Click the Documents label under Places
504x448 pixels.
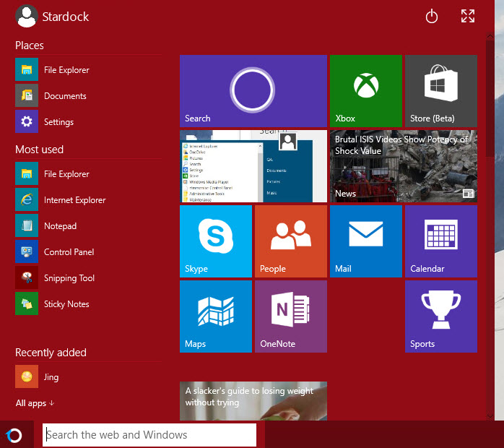tap(65, 96)
